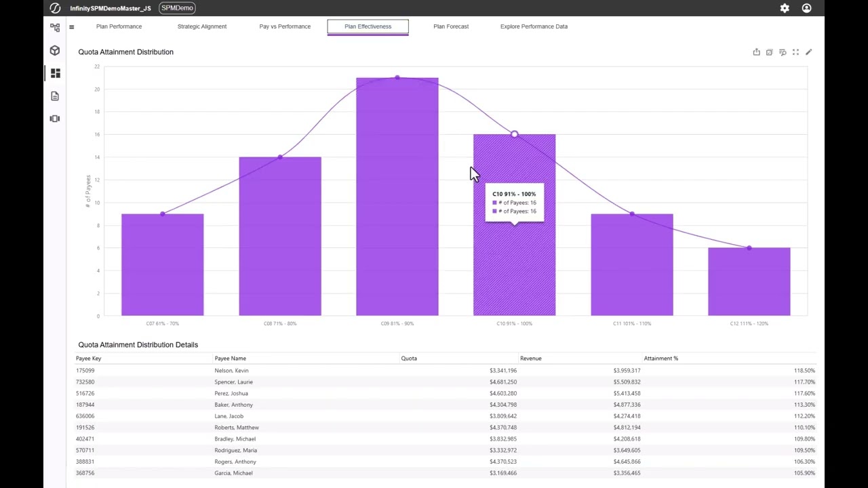Sort table by Revenue column header
This screenshot has width=868, height=488.
pos(531,359)
